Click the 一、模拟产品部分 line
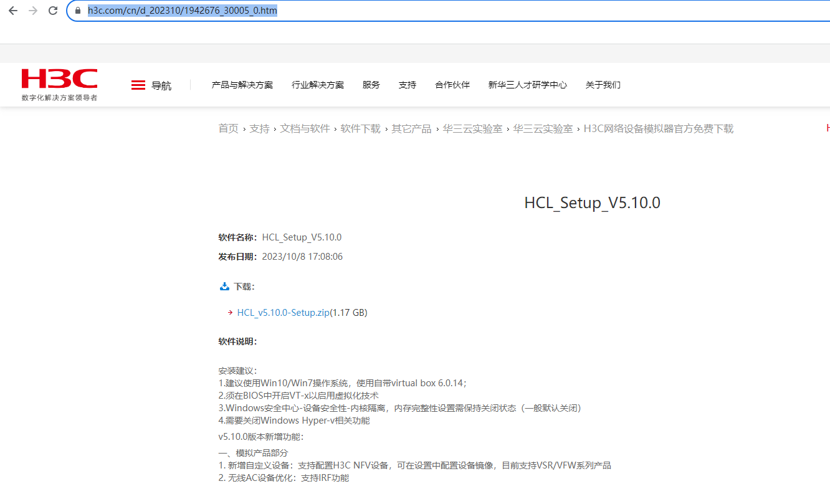Viewport: 830px width, 504px height. [253, 453]
